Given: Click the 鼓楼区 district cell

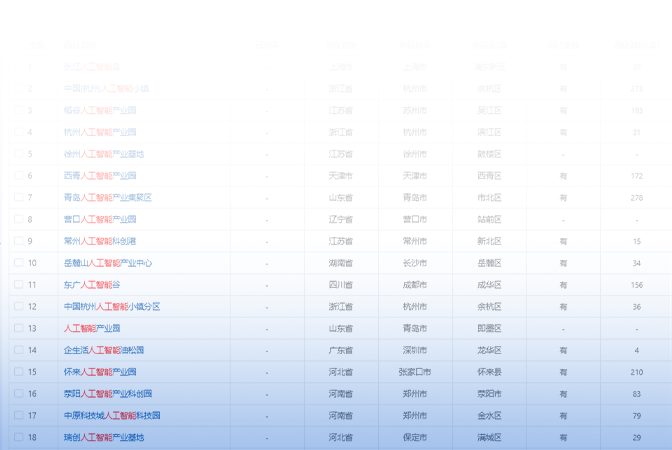Looking at the screenshot, I should pyautogui.click(x=489, y=154).
